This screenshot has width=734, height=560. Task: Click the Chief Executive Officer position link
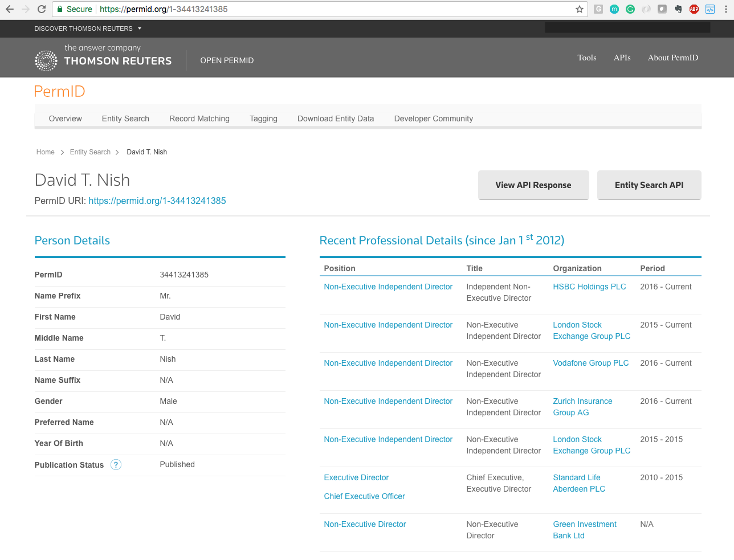tap(364, 496)
